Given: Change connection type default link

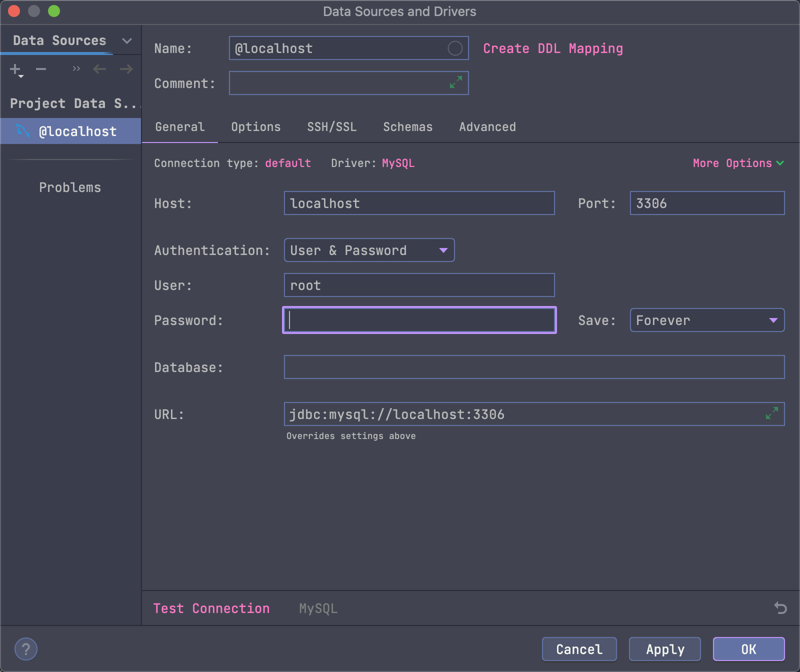Looking at the screenshot, I should pyautogui.click(x=288, y=163).
